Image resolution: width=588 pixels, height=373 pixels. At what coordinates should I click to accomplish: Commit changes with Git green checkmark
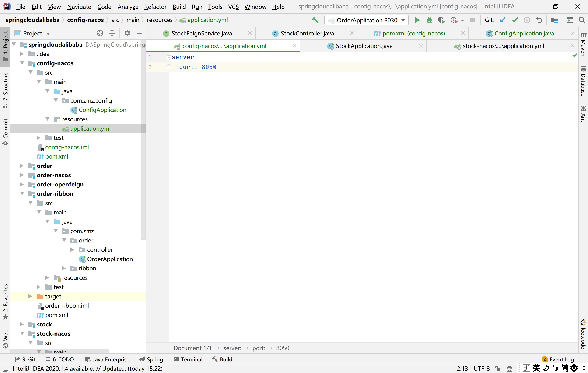coord(515,20)
